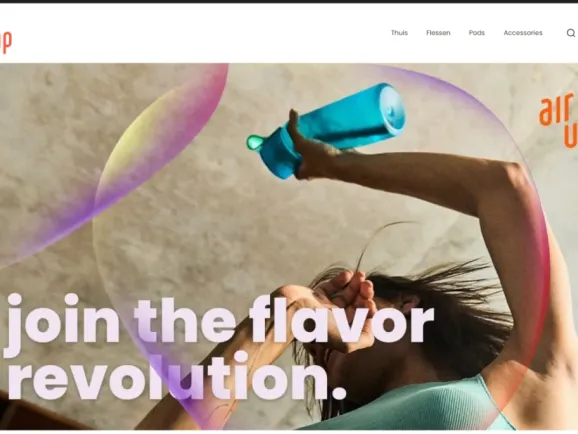
Task: Open the Thuis menu item
Action: click(399, 33)
